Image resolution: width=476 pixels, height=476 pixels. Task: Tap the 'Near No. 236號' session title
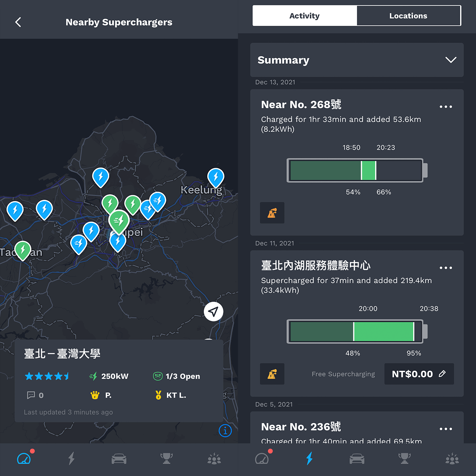pyautogui.click(x=301, y=426)
